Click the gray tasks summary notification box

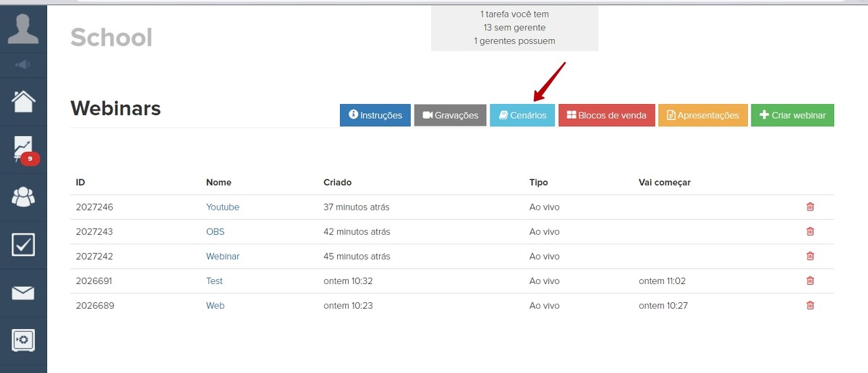[514, 27]
